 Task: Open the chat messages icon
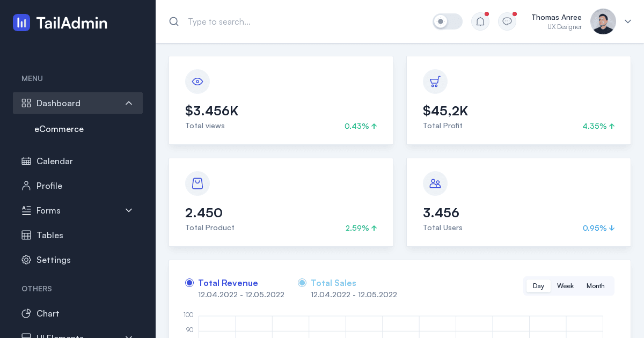[507, 21]
